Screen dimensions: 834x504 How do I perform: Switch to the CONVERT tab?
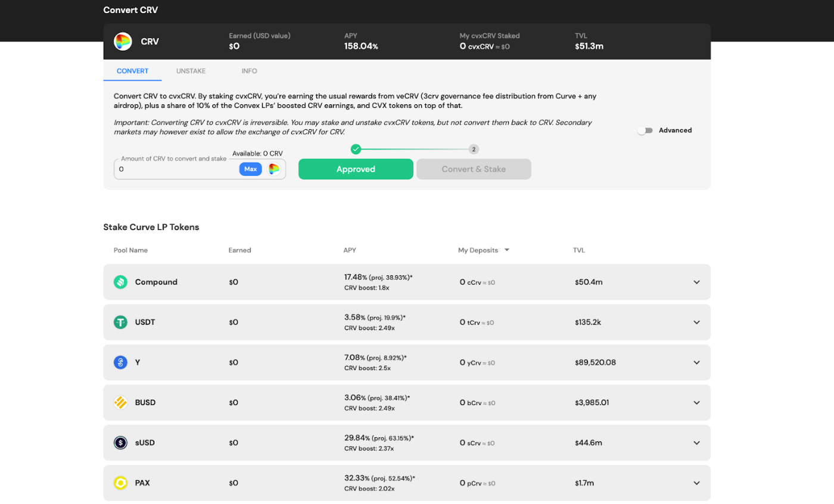pos(133,71)
